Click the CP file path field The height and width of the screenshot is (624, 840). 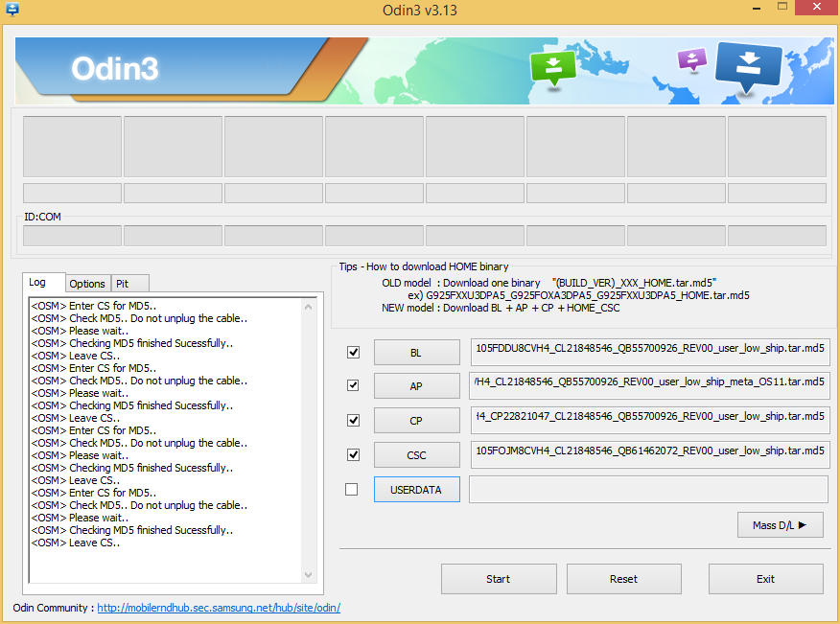650,420
